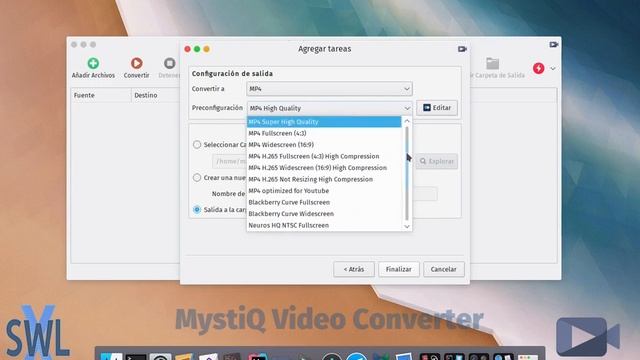The height and width of the screenshot is (360, 640).
Task: Click the Finalizar button
Action: 399,269
